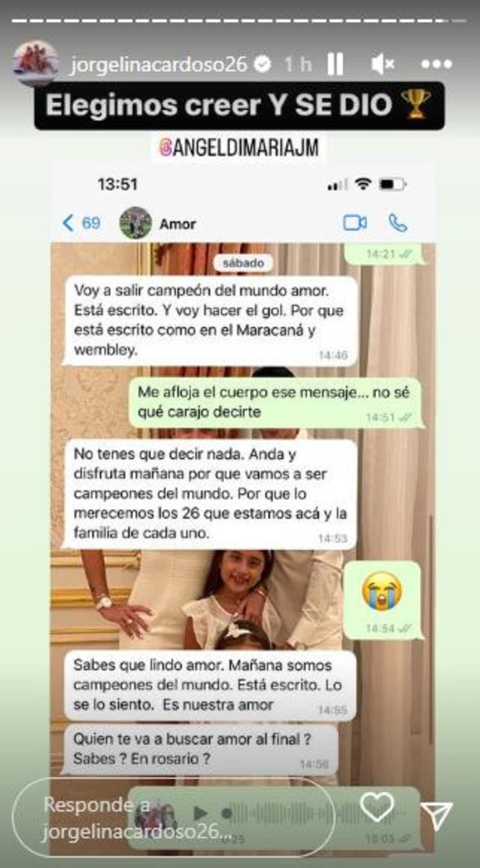This screenshot has height=868, width=480.
Task: Share the story with paper plane icon
Action: tap(436, 814)
